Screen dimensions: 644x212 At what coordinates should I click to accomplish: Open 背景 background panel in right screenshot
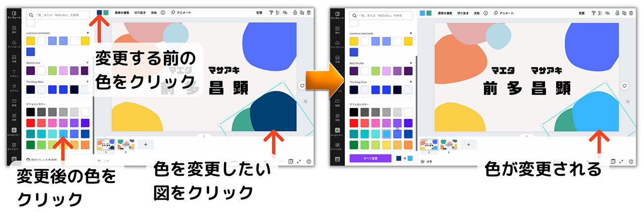[x=337, y=118]
